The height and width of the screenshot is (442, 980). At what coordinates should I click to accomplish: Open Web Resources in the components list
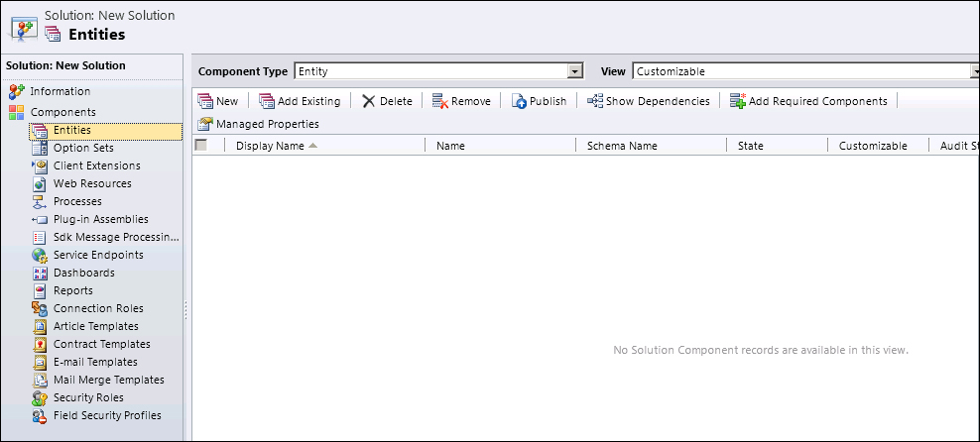(x=91, y=183)
